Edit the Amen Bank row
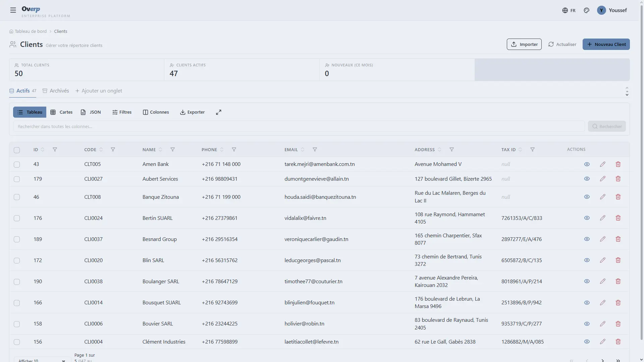This screenshot has width=644, height=362. click(602, 164)
